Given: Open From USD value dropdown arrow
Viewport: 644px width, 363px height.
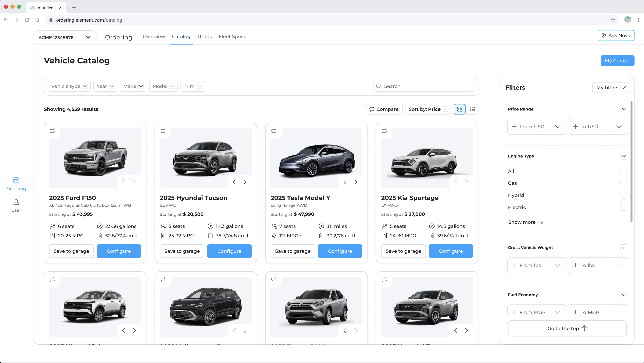Looking at the screenshot, I should pos(558,127).
